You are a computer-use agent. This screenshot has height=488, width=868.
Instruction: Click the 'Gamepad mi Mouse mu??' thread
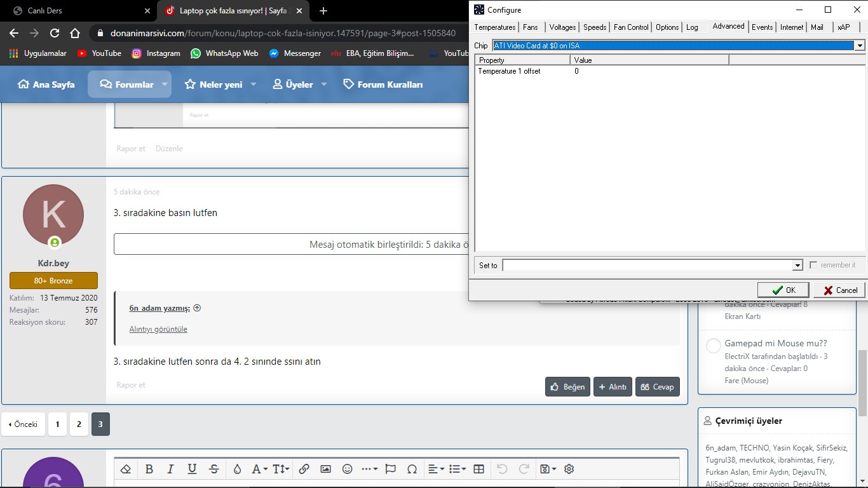(x=776, y=343)
